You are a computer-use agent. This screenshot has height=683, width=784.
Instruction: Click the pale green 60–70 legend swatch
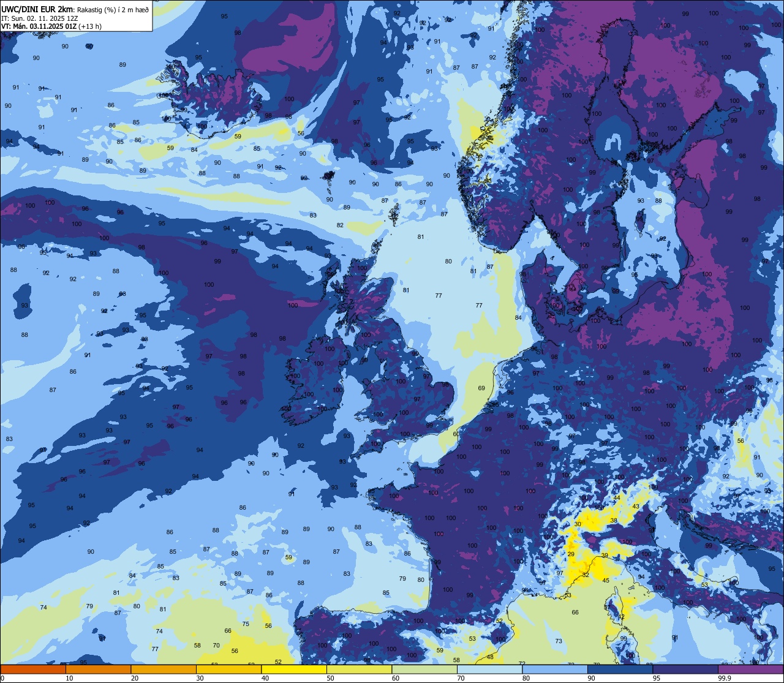pyautogui.click(x=424, y=670)
